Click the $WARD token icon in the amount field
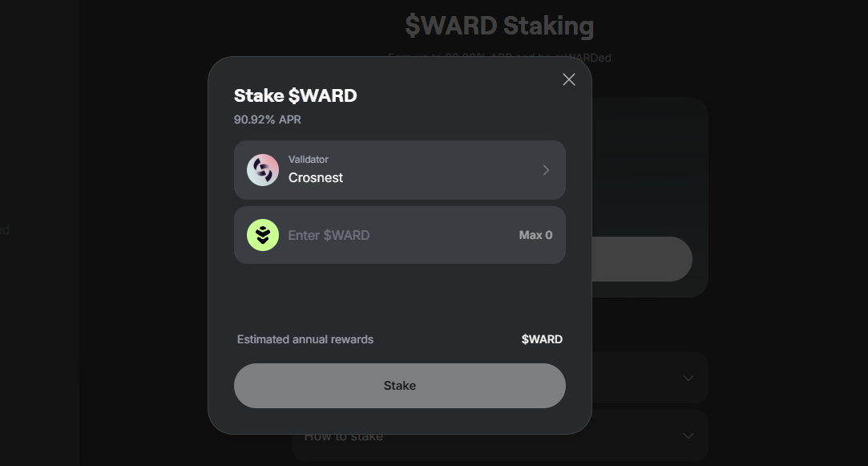Viewport: 868px width, 466px height. (x=263, y=235)
